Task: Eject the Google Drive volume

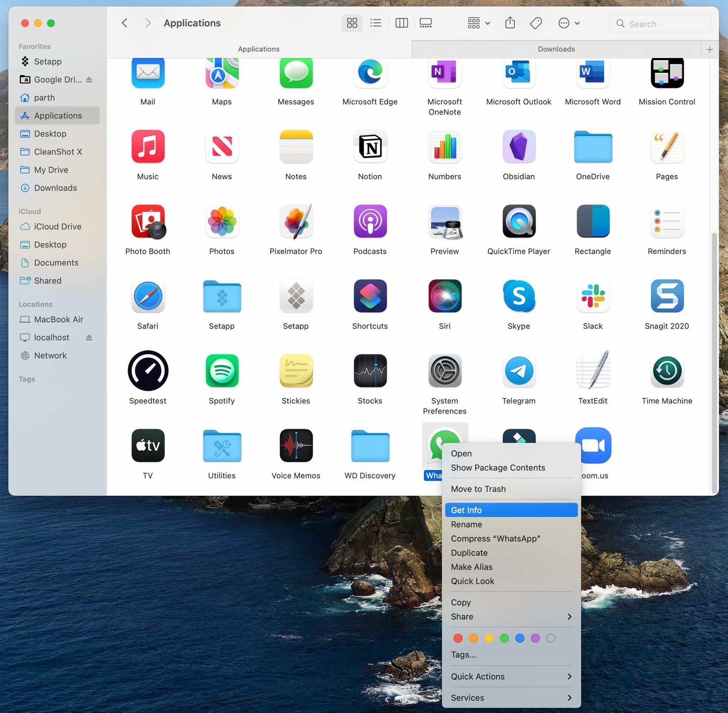Action: pyautogui.click(x=89, y=80)
